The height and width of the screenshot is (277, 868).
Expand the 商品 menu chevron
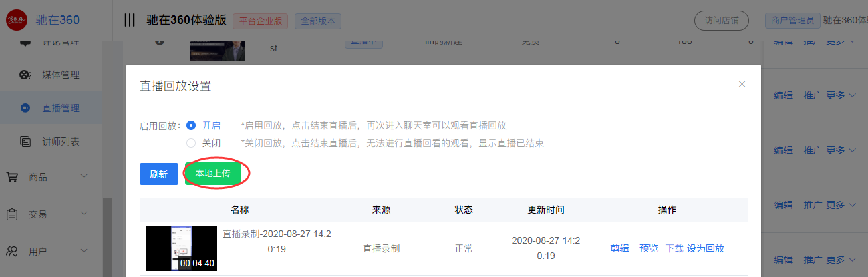(84, 177)
